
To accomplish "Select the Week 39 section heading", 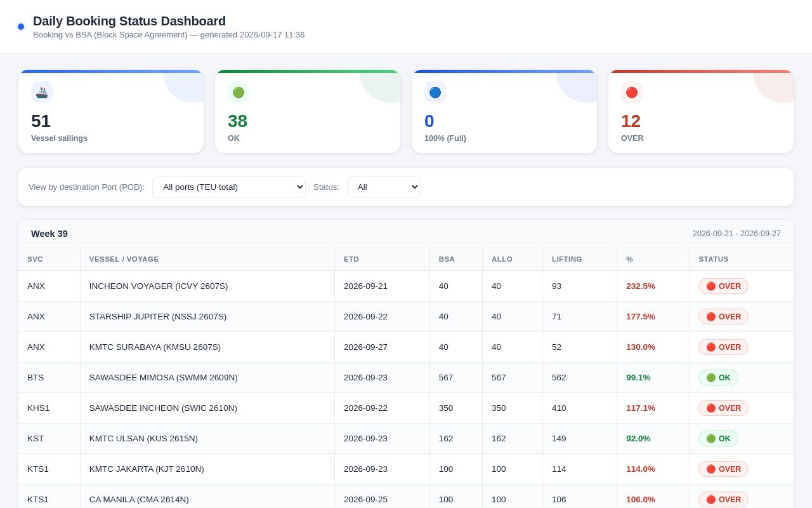I will pos(49,234).
